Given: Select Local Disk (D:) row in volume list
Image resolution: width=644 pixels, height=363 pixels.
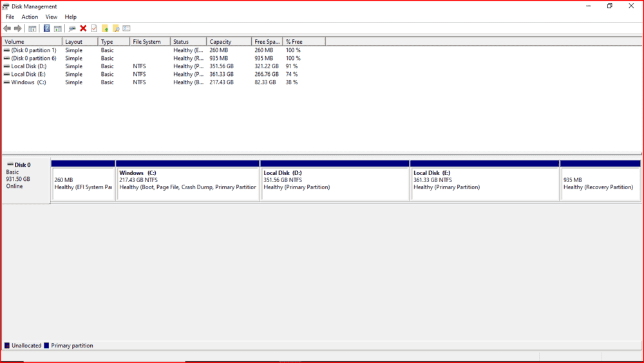Looking at the screenshot, I should coord(28,66).
